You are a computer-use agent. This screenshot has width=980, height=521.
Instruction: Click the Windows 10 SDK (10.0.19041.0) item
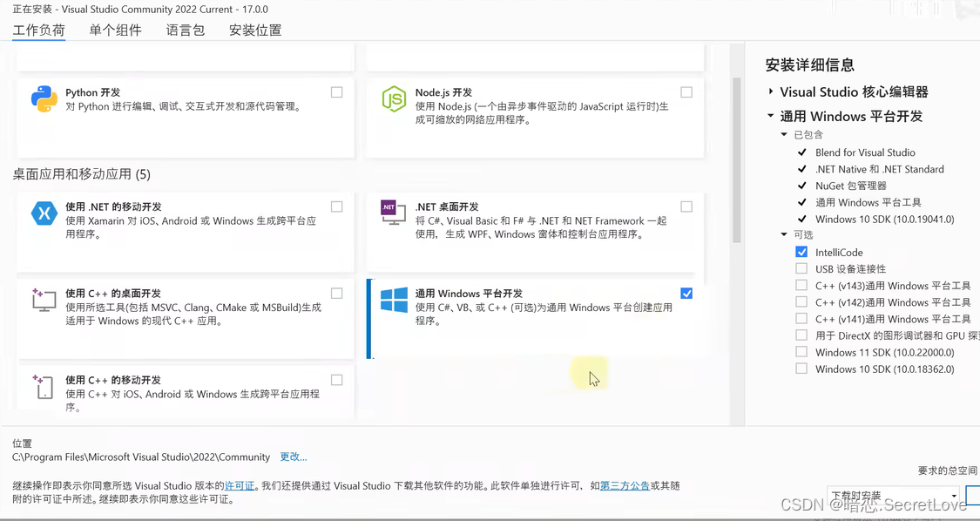pyautogui.click(x=884, y=219)
